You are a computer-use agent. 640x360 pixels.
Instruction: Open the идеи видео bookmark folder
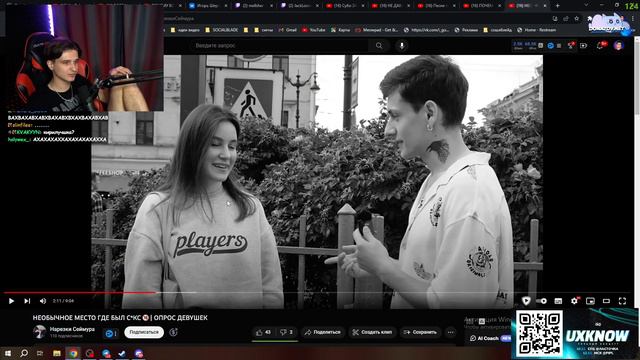point(185,30)
